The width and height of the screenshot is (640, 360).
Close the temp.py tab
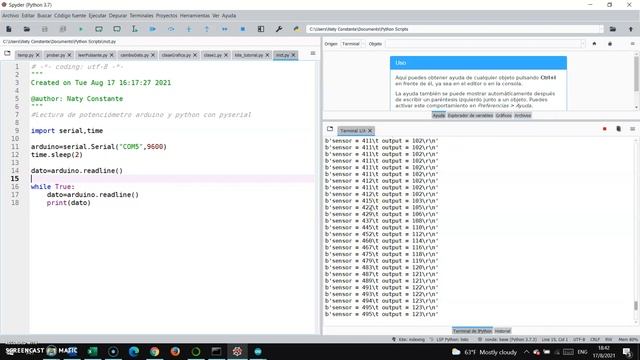click(x=38, y=55)
